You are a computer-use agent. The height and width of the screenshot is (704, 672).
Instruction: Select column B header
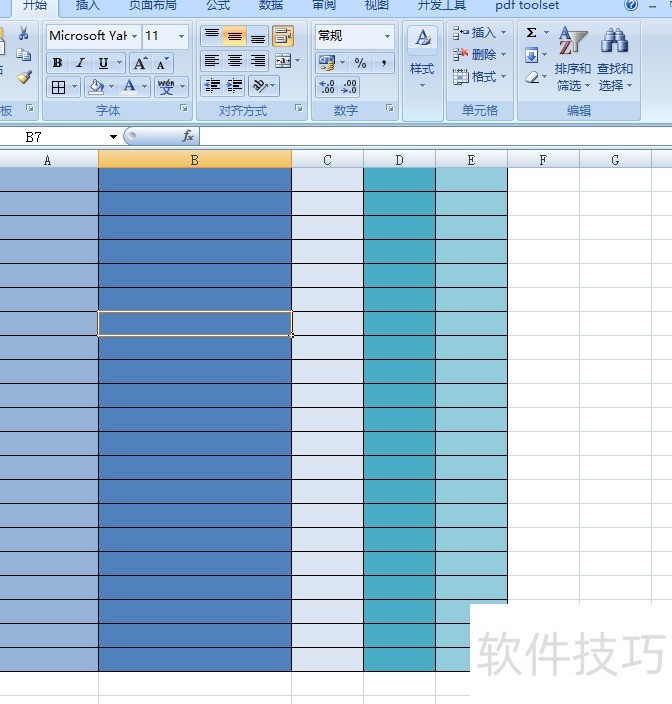click(x=195, y=160)
